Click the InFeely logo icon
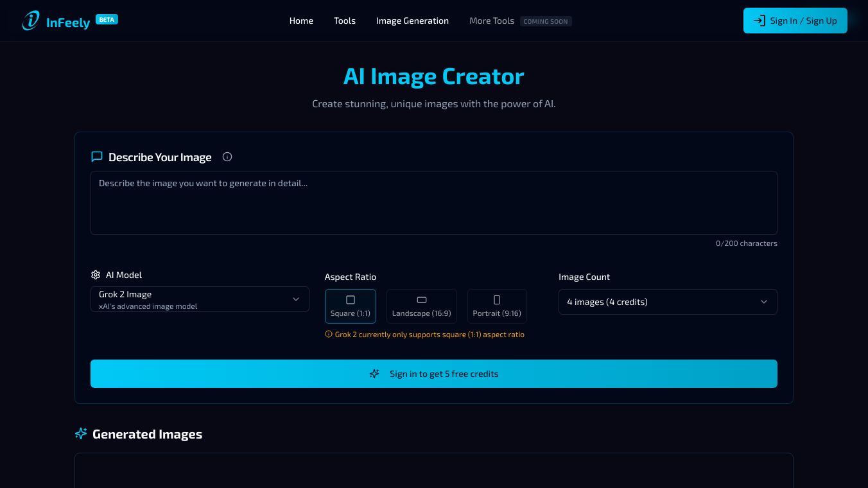 point(30,21)
